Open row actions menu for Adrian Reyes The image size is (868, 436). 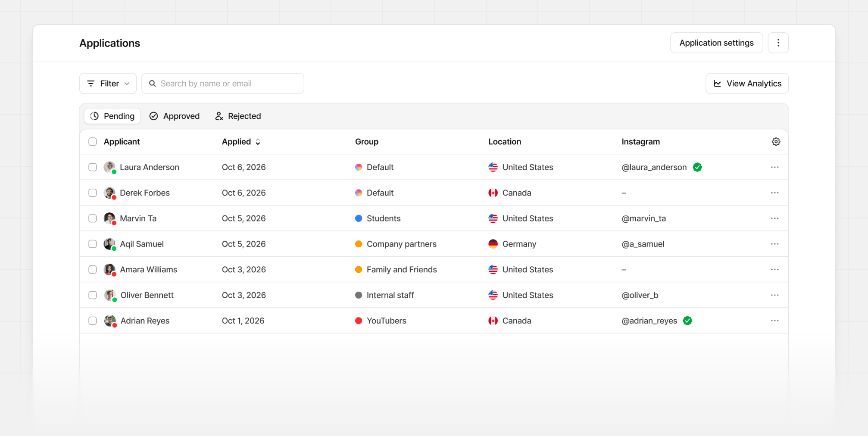pos(774,321)
